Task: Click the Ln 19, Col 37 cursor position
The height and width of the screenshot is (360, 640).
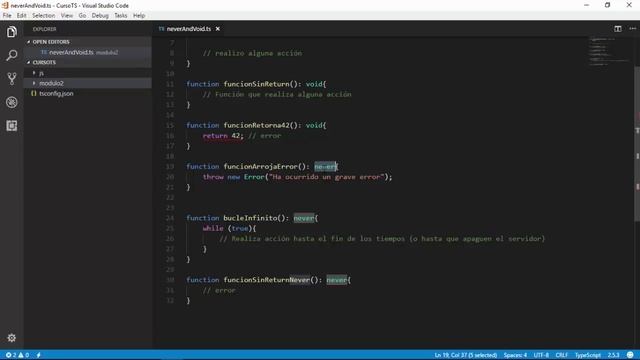Action: (465, 355)
